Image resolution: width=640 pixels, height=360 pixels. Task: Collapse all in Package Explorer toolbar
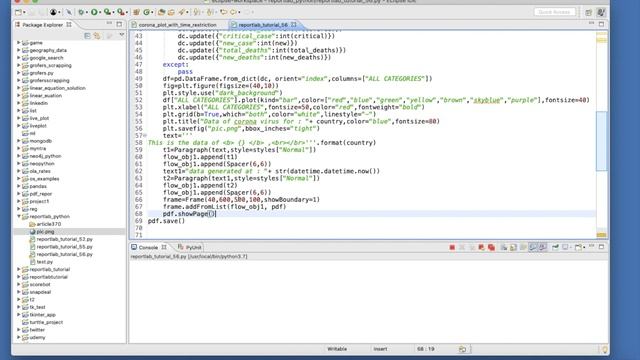coord(87,36)
